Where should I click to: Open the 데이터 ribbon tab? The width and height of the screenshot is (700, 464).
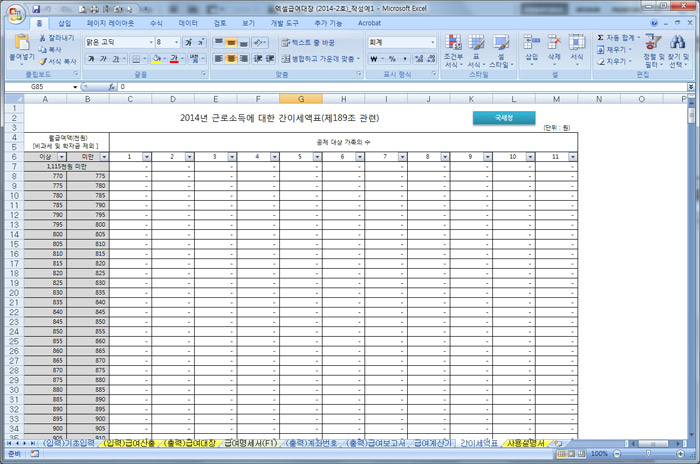[188, 23]
